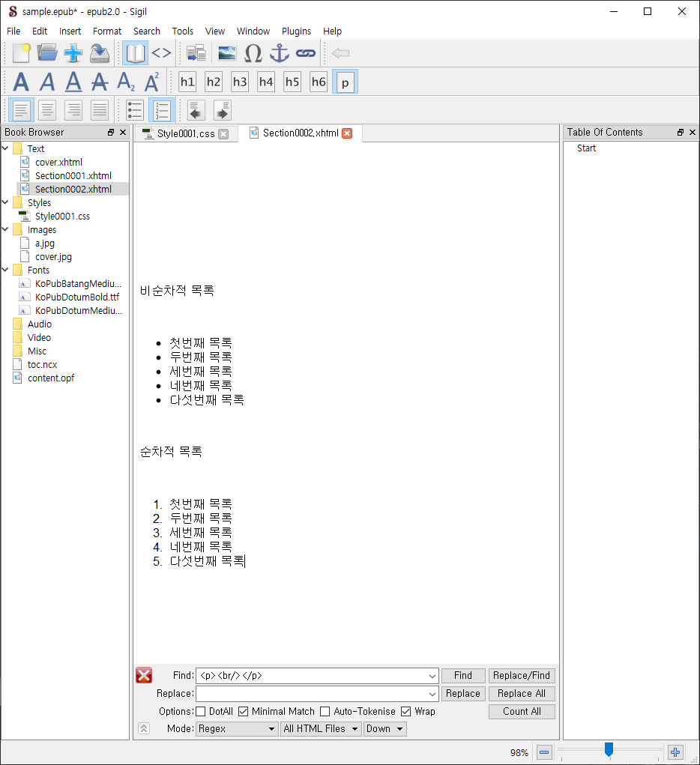700x765 pixels.
Task: Close the Find and Replace panel
Action: (x=144, y=675)
